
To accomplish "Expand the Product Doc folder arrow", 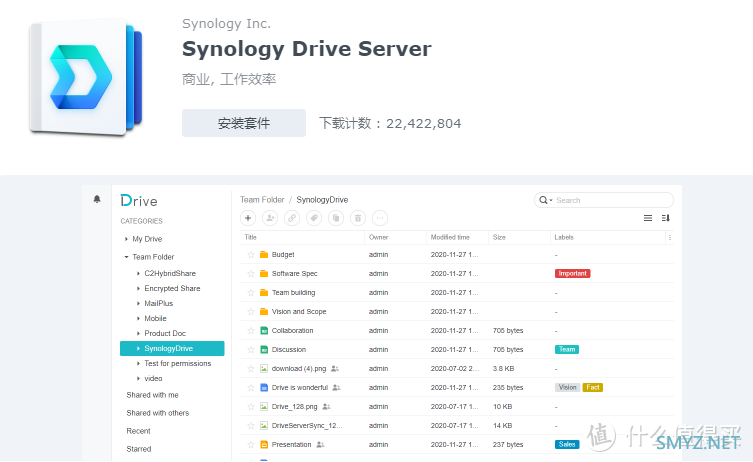I will point(138,333).
